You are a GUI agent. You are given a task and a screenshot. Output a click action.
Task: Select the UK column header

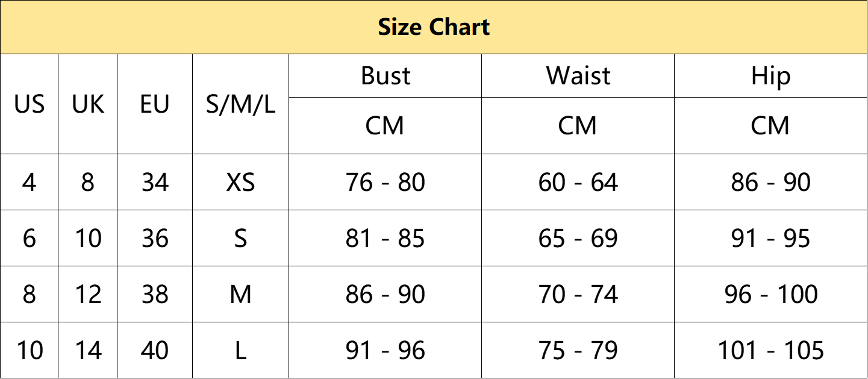[x=88, y=104]
